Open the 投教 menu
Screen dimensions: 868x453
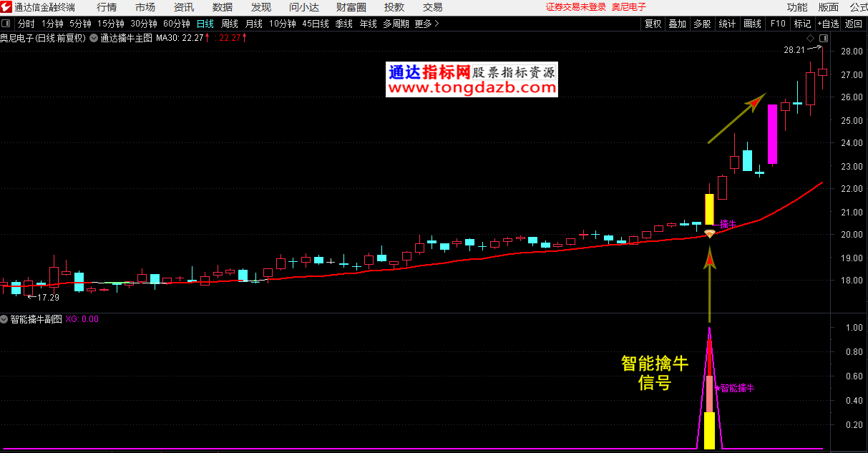click(394, 7)
